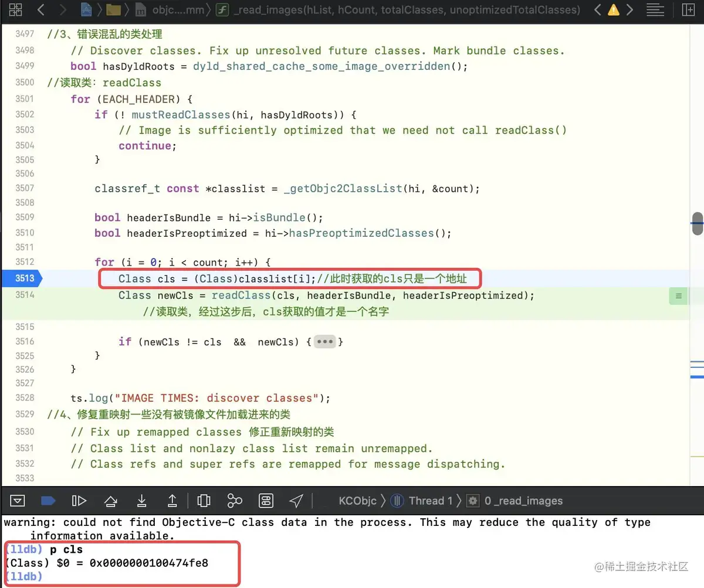The height and width of the screenshot is (588, 704).
Task: Click line number 3528 in gutter
Action: [x=25, y=397]
